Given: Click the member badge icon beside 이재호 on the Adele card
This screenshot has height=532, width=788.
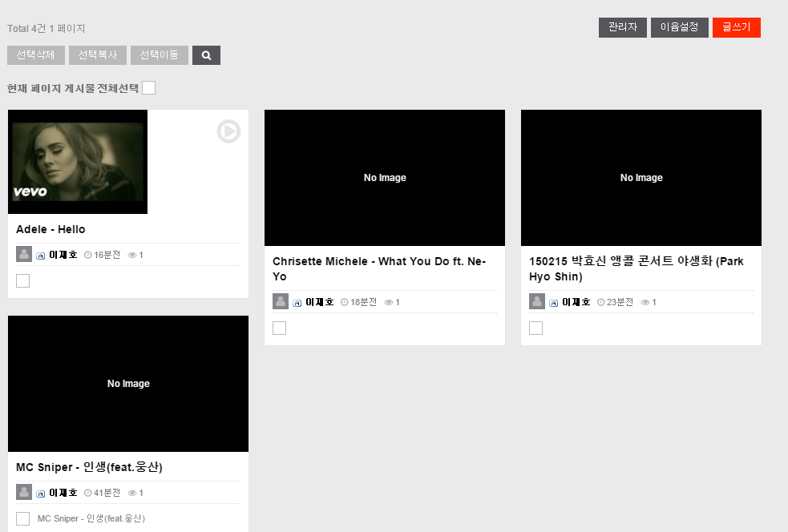Looking at the screenshot, I should 41,256.
